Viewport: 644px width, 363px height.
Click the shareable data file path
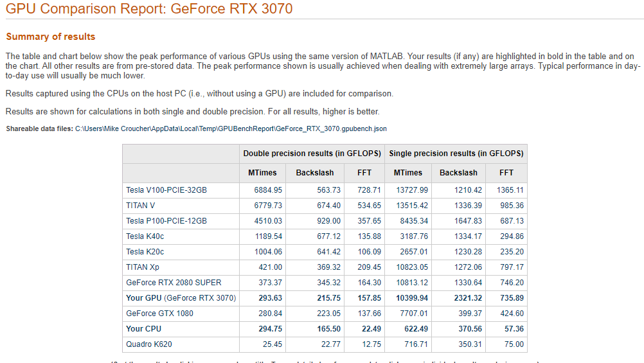(231, 128)
